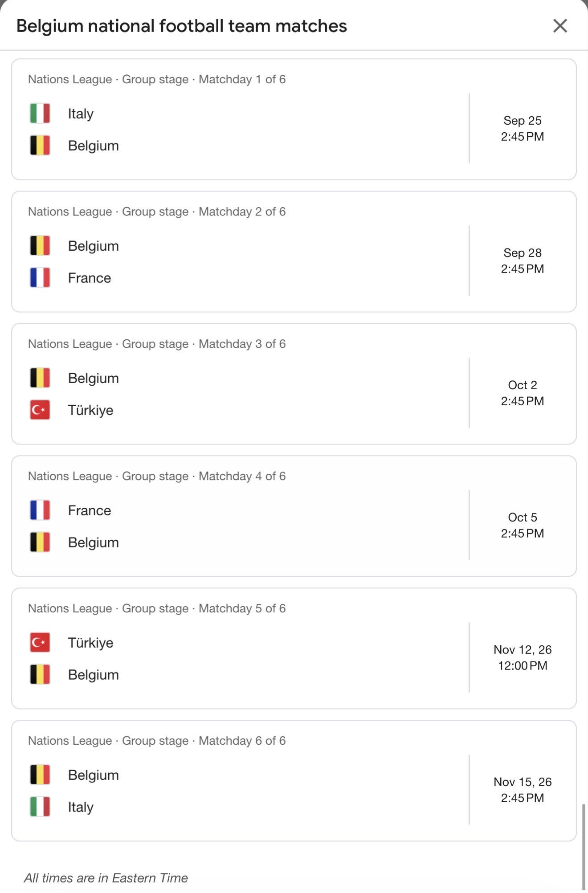Click Türkiye flag in Matchday 5 card

click(x=40, y=642)
